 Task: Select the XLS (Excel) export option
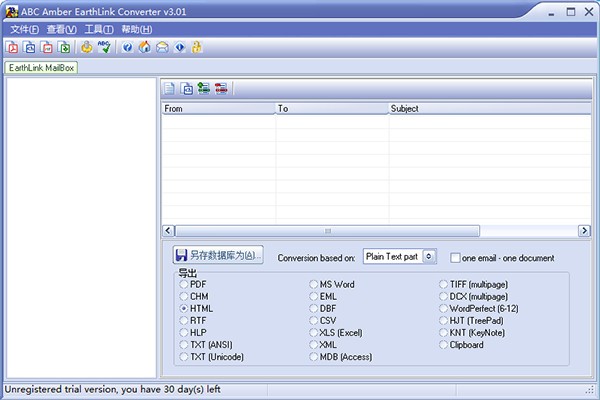[314, 333]
